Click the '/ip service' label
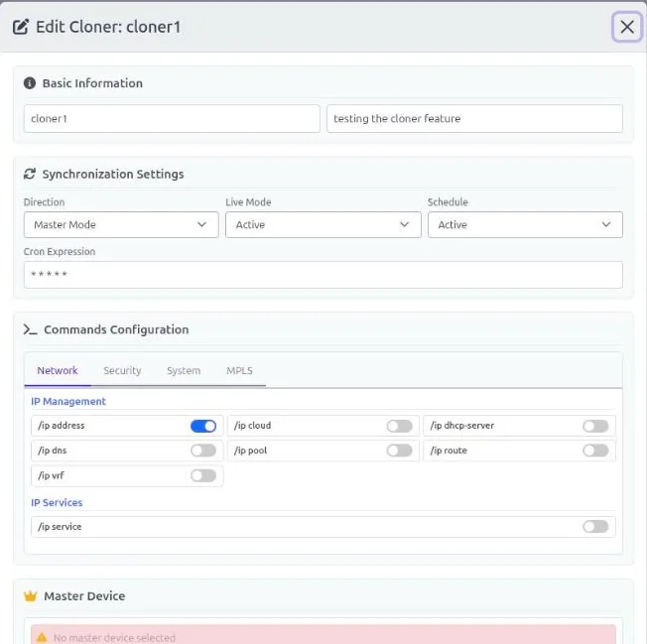 (x=60, y=527)
